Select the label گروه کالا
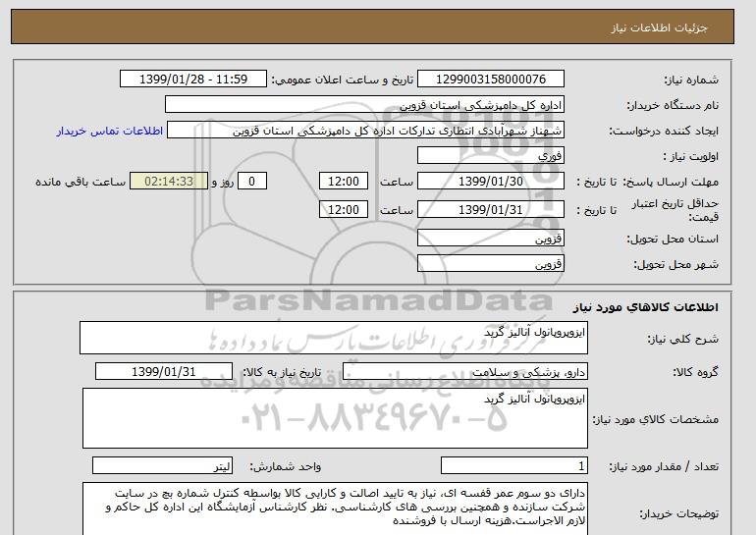Screen dimensions: 756x535 [x=696, y=372]
